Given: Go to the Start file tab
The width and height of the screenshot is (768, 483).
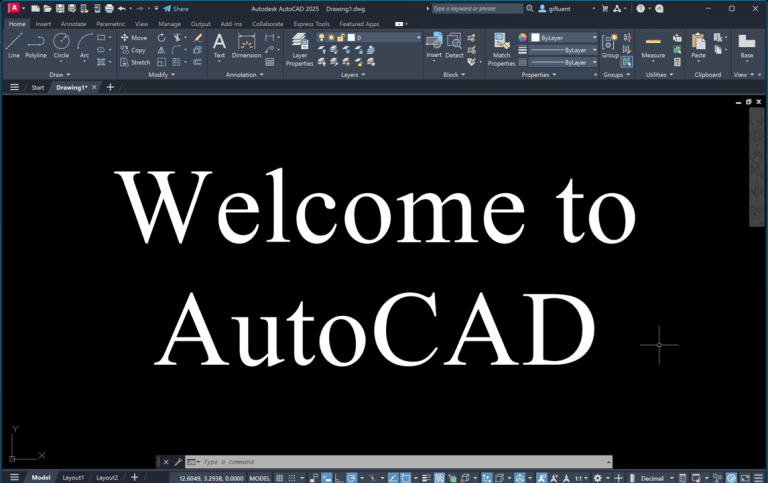Looking at the screenshot, I should [38, 87].
